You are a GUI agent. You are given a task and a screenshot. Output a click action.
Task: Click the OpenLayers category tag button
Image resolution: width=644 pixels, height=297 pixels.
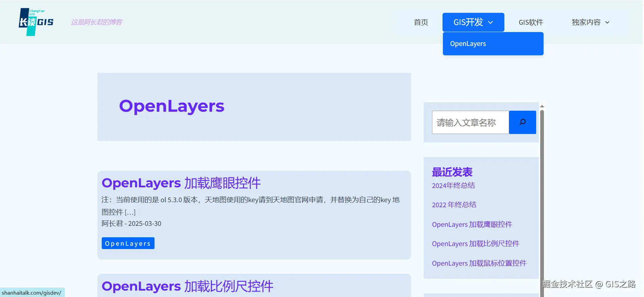tap(128, 243)
